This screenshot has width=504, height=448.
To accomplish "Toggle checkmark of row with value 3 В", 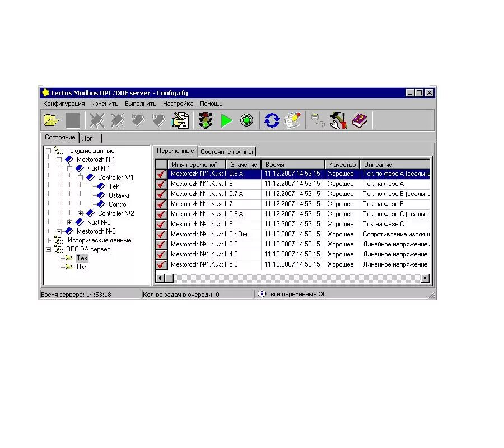I will pyautogui.click(x=161, y=244).
